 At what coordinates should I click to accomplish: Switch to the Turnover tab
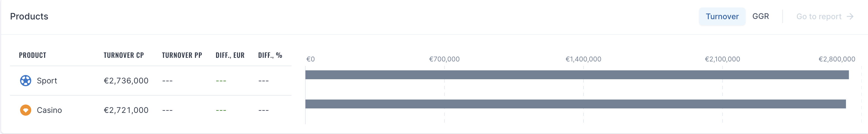(722, 16)
